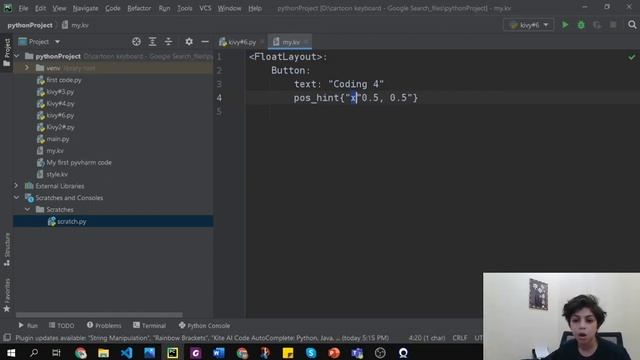Open the kivy#6 run configuration dropdown
This screenshot has height=360, width=640.
(528, 25)
